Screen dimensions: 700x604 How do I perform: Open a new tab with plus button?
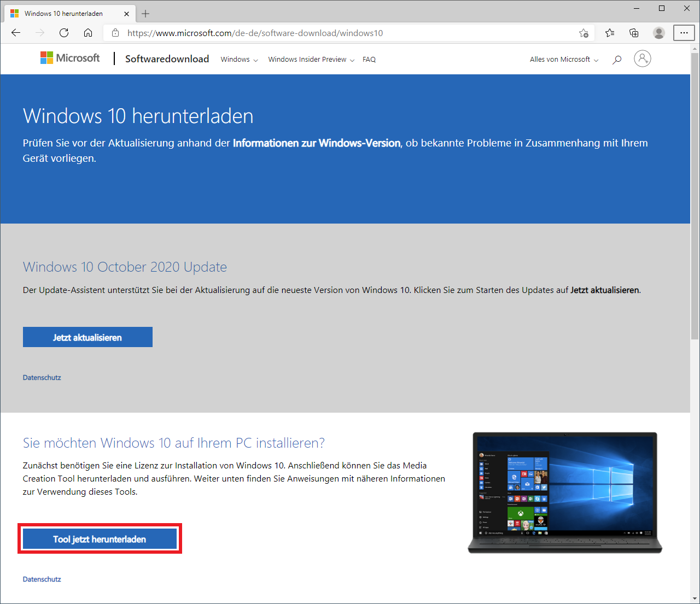coord(145,14)
